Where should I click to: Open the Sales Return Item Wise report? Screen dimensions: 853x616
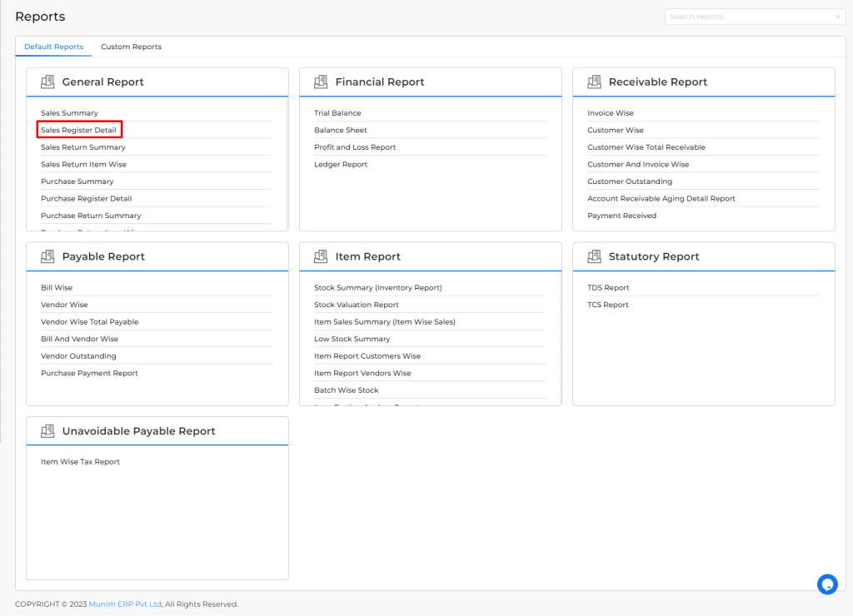(84, 164)
